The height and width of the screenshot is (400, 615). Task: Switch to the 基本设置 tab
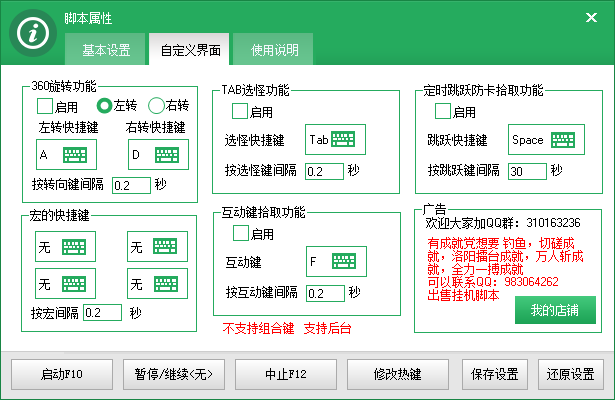click(x=105, y=49)
